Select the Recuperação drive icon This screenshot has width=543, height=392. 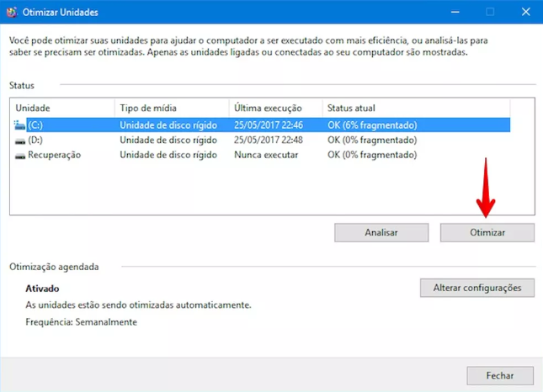(x=20, y=156)
